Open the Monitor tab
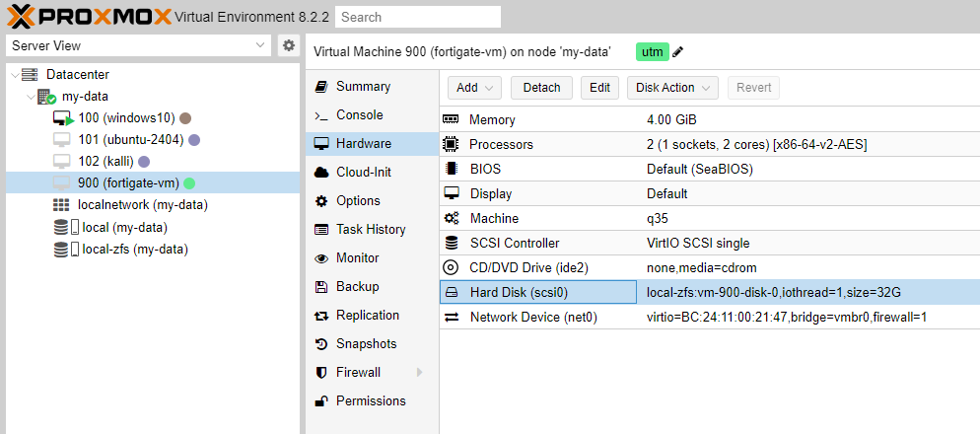Viewport: 980px width, 434px height. click(x=372, y=258)
